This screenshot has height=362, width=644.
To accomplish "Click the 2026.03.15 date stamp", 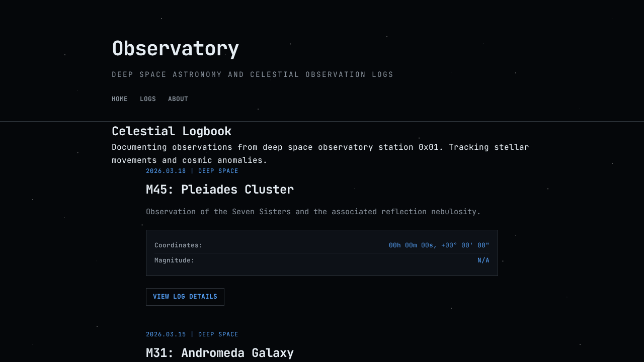I will (x=166, y=334).
